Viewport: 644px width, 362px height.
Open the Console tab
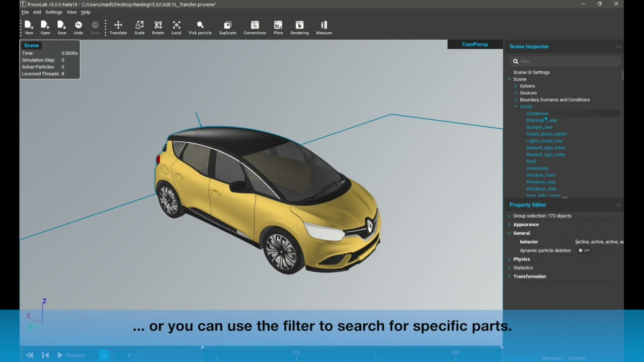tap(577, 358)
